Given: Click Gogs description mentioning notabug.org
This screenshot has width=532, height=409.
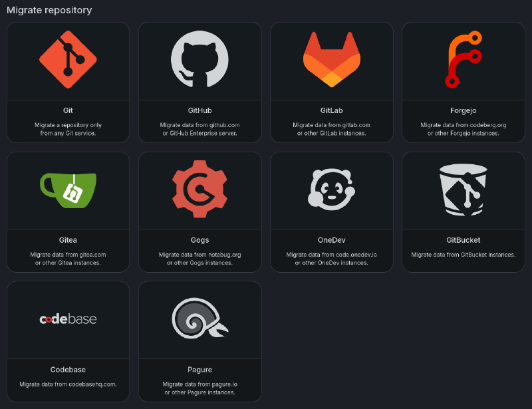Looking at the screenshot, I should point(199,259).
